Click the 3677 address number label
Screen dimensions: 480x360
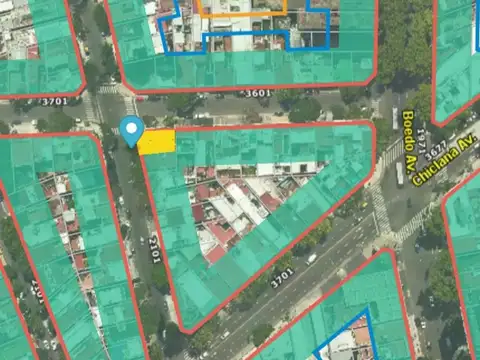(436, 150)
